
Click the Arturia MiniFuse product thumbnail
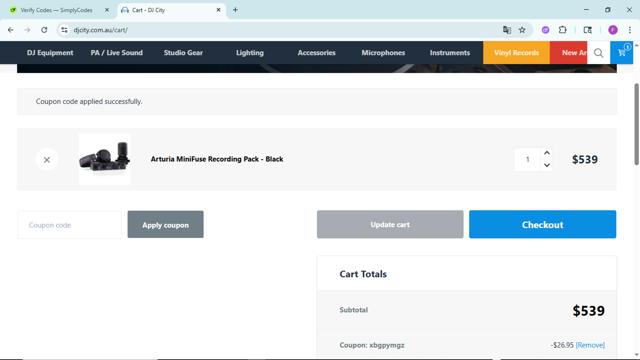(104, 159)
